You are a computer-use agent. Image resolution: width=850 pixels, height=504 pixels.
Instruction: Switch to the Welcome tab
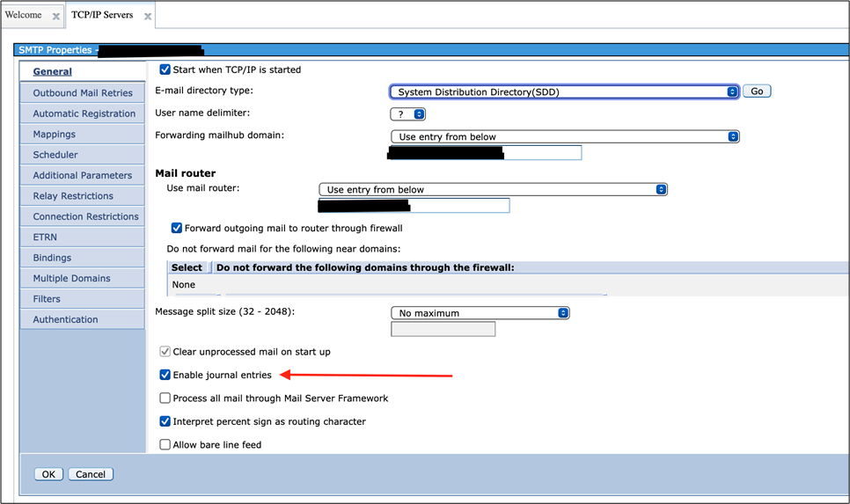click(24, 15)
